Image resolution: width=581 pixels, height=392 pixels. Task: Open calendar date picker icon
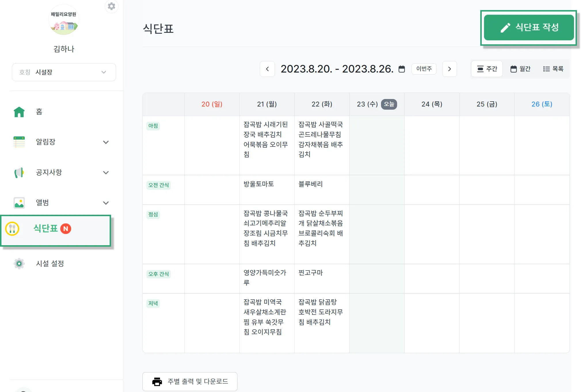[x=402, y=69]
